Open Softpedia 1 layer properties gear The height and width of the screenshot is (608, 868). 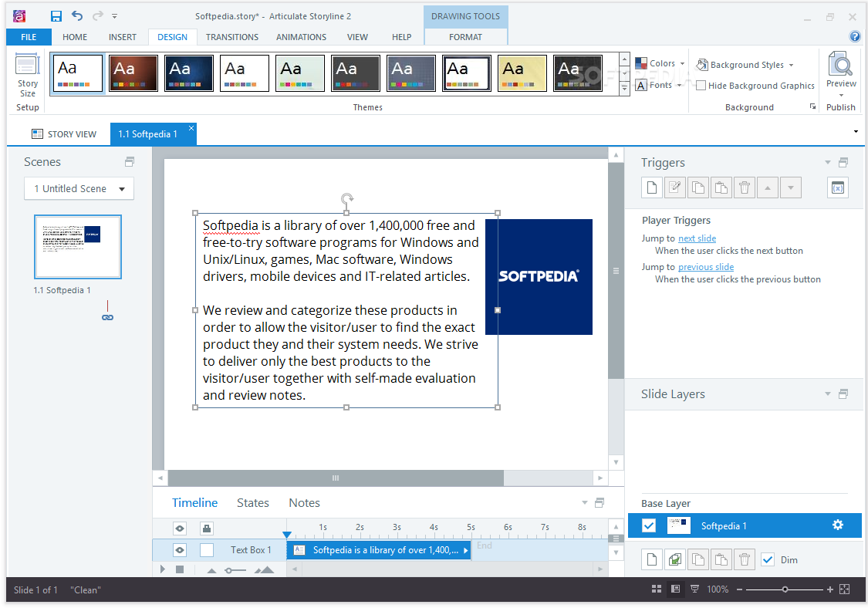coord(838,525)
